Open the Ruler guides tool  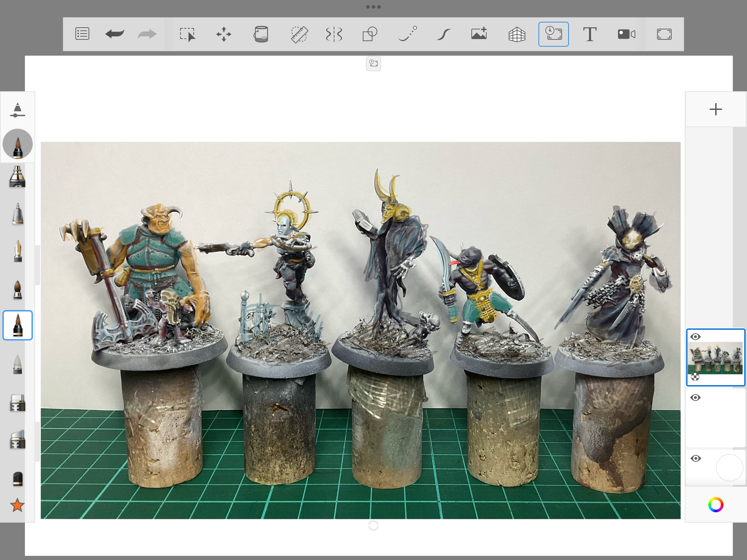tap(299, 34)
